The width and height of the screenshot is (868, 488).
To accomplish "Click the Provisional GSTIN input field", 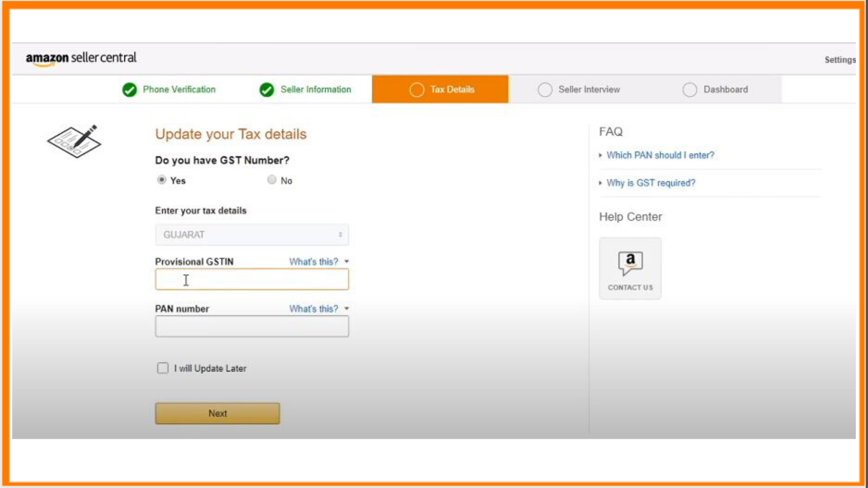I will 251,279.
